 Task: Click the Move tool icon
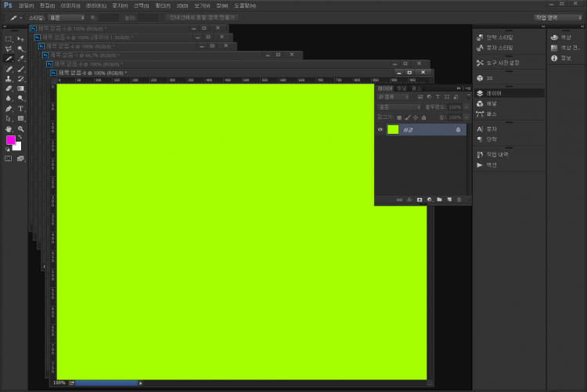tap(21, 38)
